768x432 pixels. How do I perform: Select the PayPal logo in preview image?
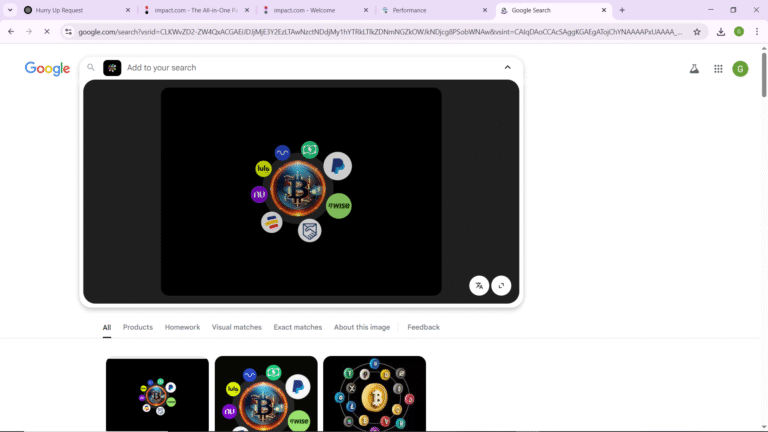pos(337,166)
